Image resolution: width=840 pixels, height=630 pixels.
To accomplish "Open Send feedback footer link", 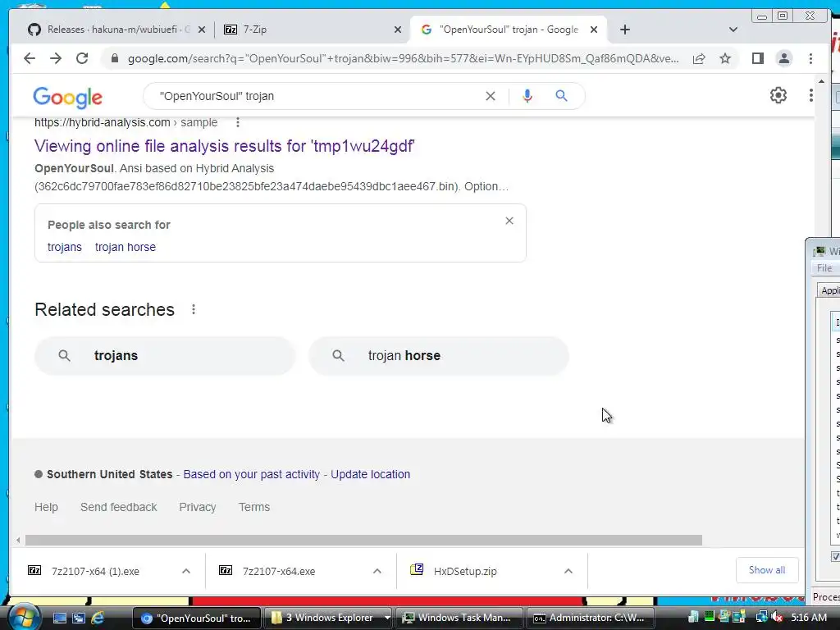I will tap(118, 507).
